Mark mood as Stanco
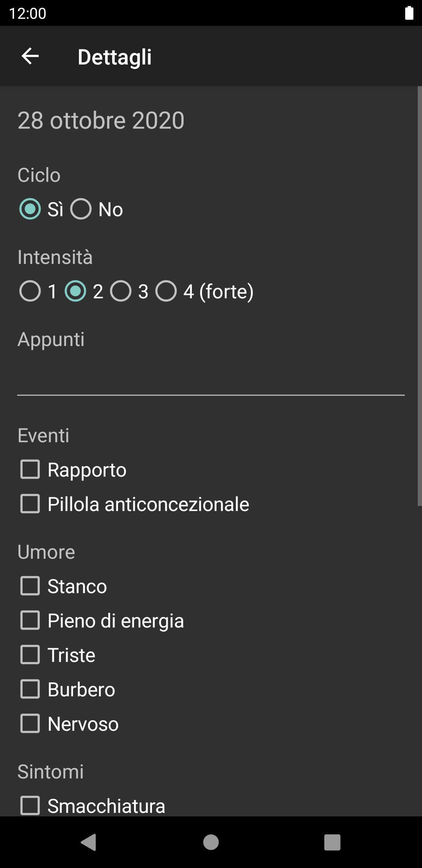Screen dimensions: 422x868 (30, 586)
